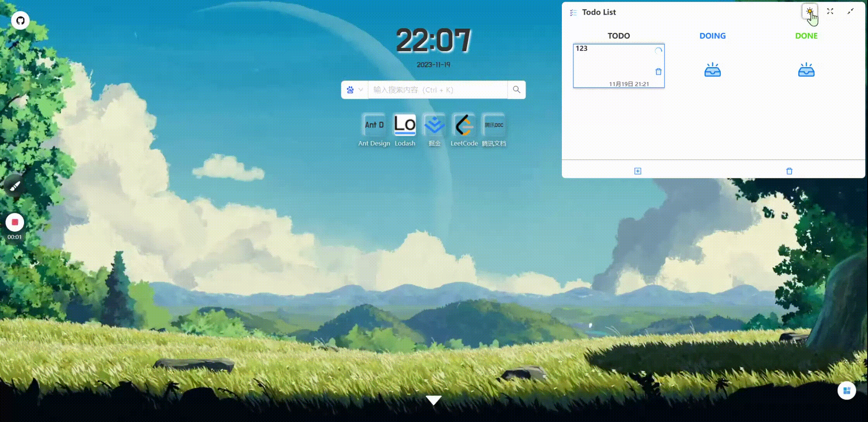This screenshot has width=868, height=422.
Task: Click the paintbrush customize icon on left edge
Action: click(x=15, y=187)
